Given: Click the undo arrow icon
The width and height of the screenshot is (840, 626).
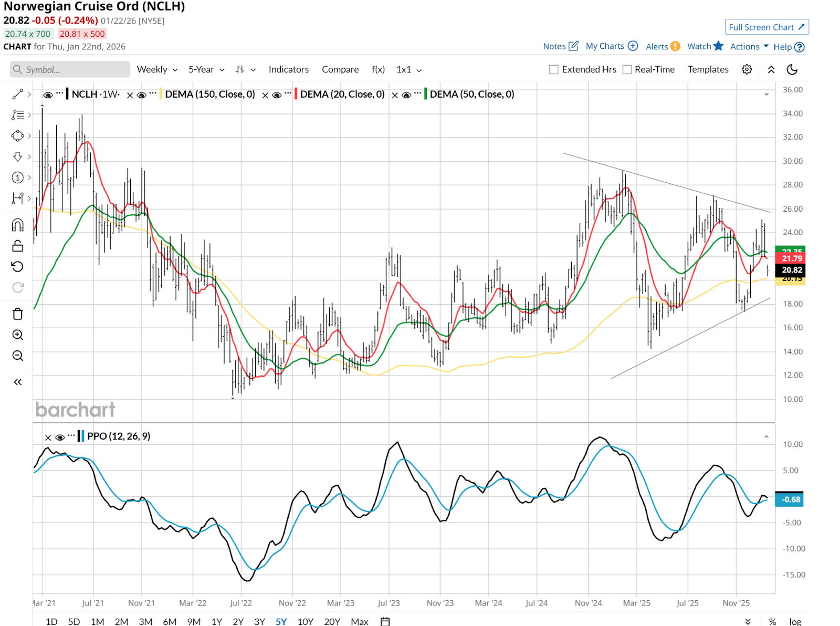Looking at the screenshot, I should point(17,267).
